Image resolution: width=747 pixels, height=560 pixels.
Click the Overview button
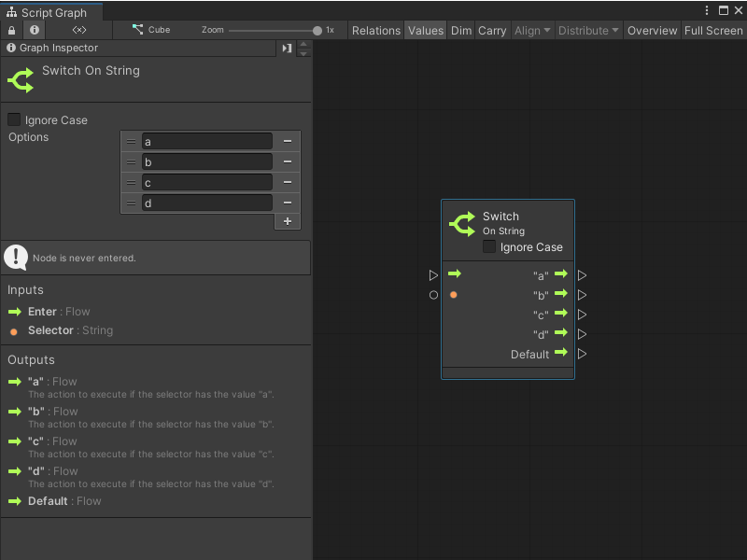[652, 30]
